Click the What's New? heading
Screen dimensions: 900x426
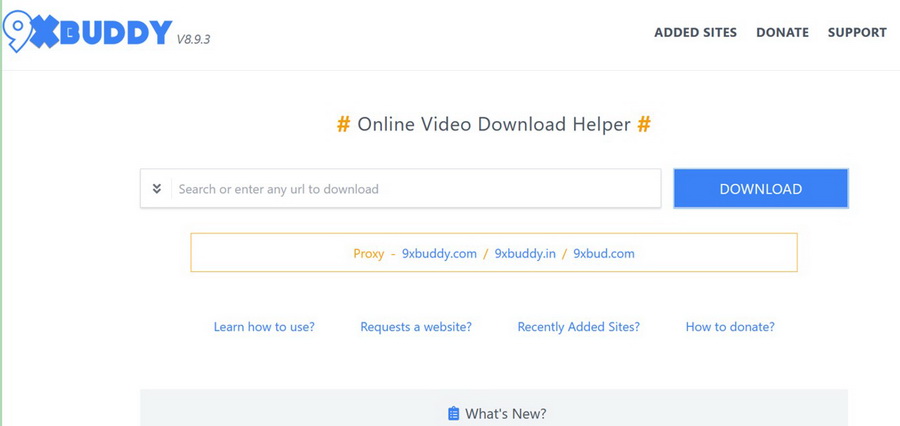tap(505, 413)
